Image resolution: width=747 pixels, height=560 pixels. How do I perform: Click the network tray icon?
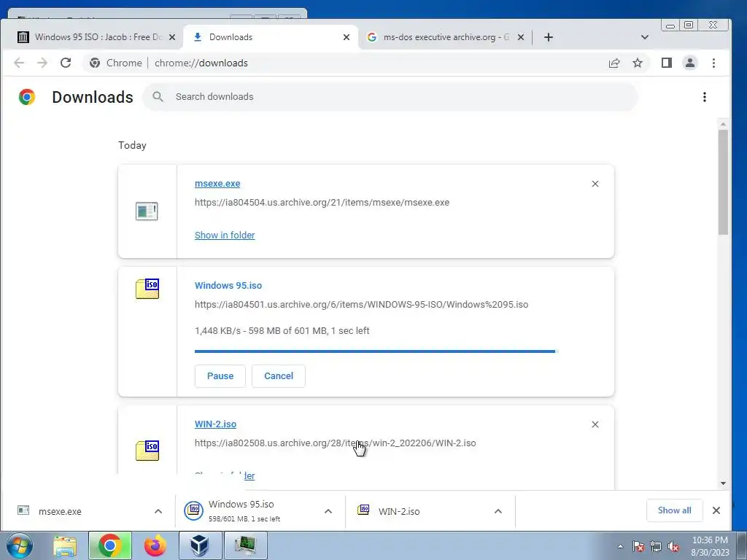tap(656, 547)
